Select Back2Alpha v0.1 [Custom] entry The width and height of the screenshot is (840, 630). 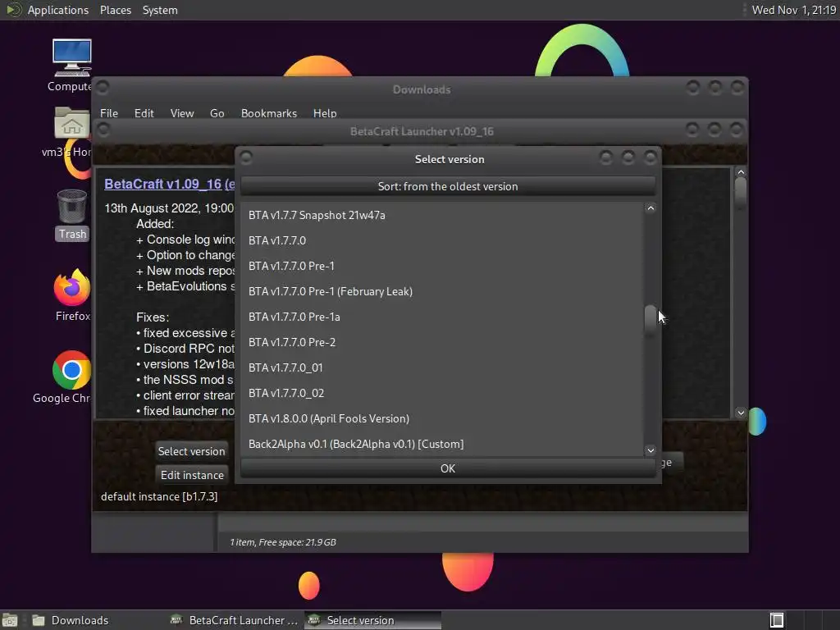tap(441, 444)
